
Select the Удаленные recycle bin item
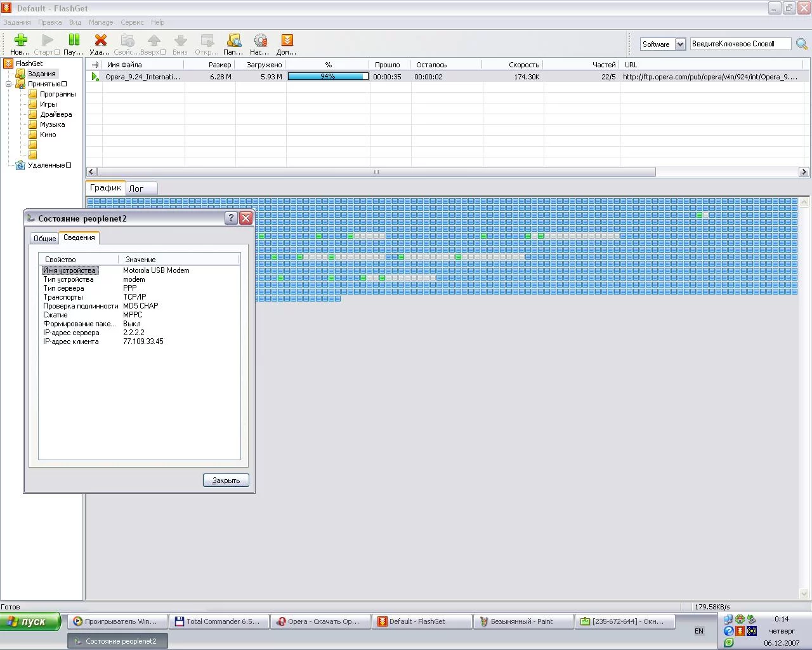click(x=46, y=165)
